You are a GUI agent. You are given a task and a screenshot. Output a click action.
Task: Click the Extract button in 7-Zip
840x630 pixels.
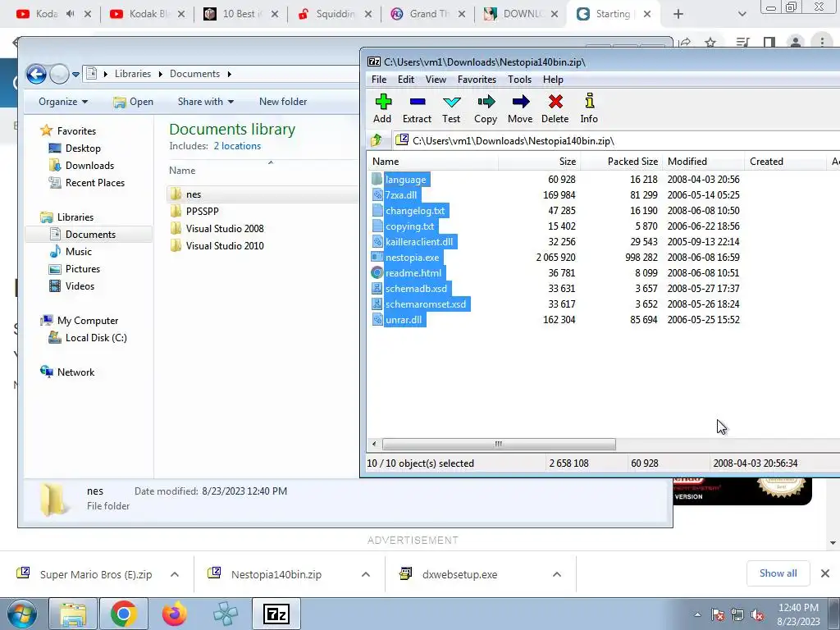coord(417,109)
